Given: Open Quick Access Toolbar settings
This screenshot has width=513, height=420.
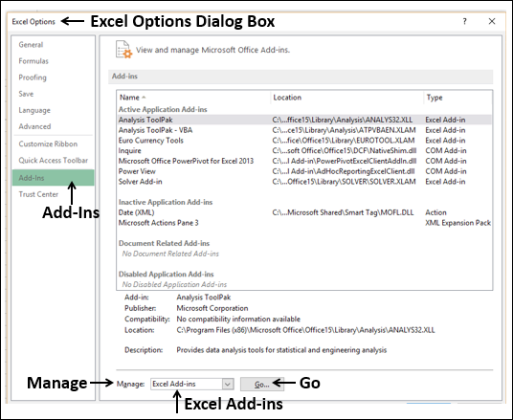Looking at the screenshot, I should [x=54, y=161].
